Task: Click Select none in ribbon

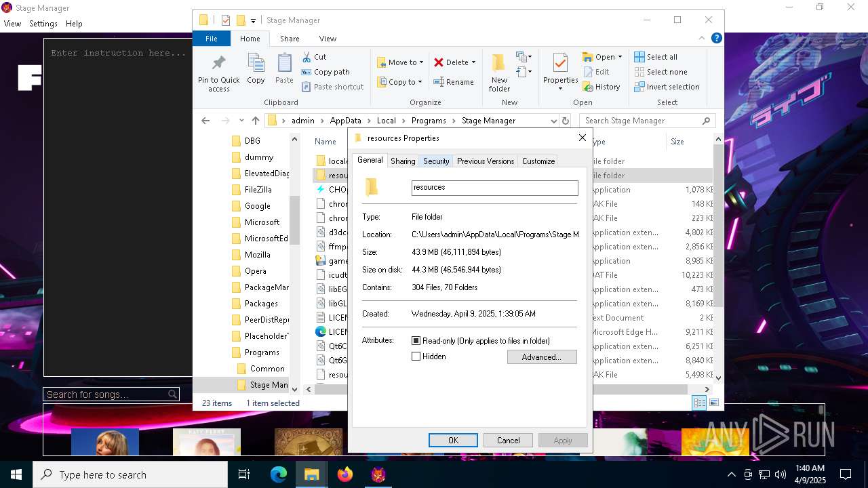Action: (660, 72)
